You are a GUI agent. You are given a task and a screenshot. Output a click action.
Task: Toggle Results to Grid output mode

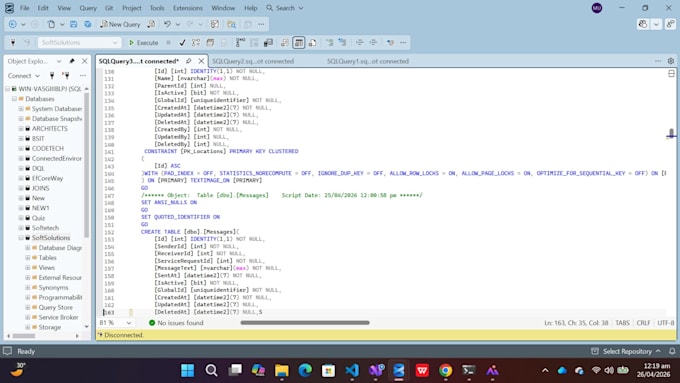299,43
